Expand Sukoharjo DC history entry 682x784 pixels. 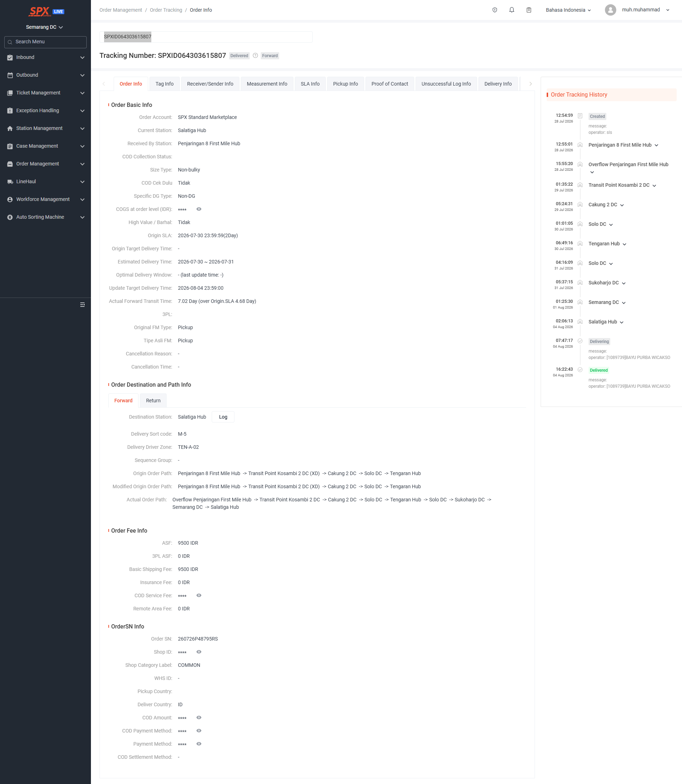click(623, 283)
